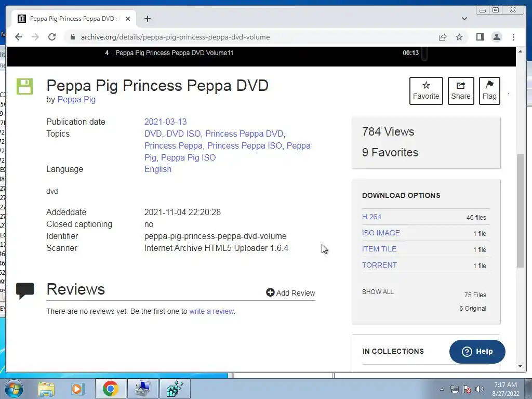Click the Favorite star button

coord(426,91)
